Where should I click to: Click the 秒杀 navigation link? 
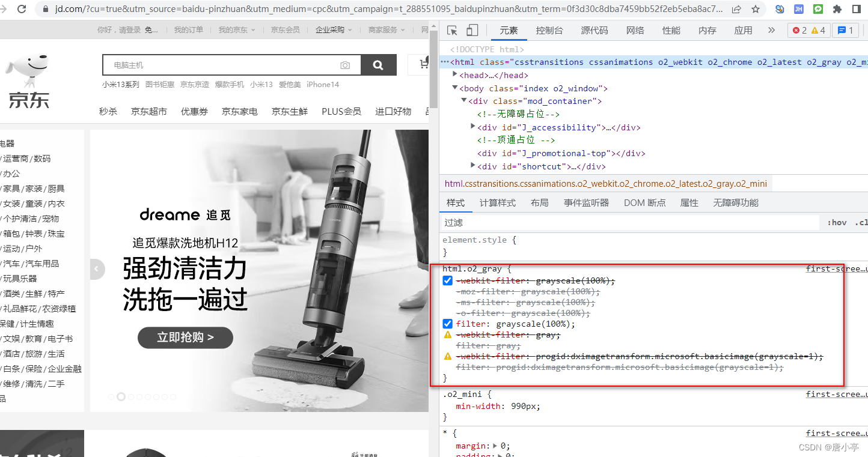[108, 111]
